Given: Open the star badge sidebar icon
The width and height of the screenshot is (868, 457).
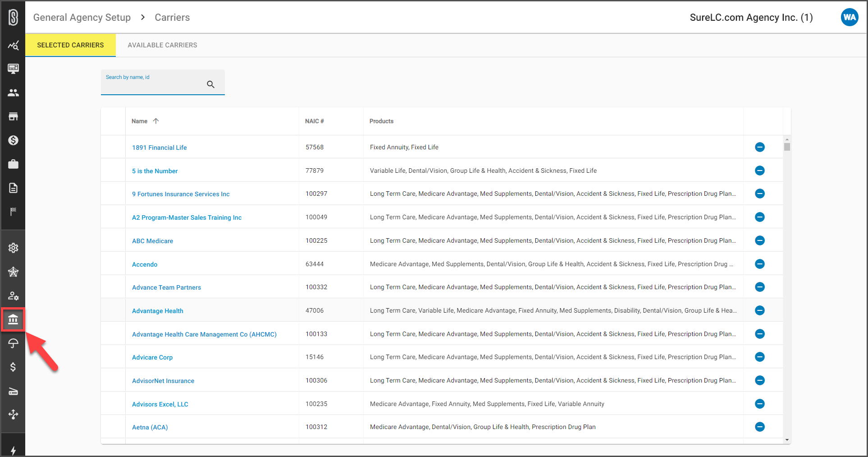Looking at the screenshot, I should click(x=14, y=272).
